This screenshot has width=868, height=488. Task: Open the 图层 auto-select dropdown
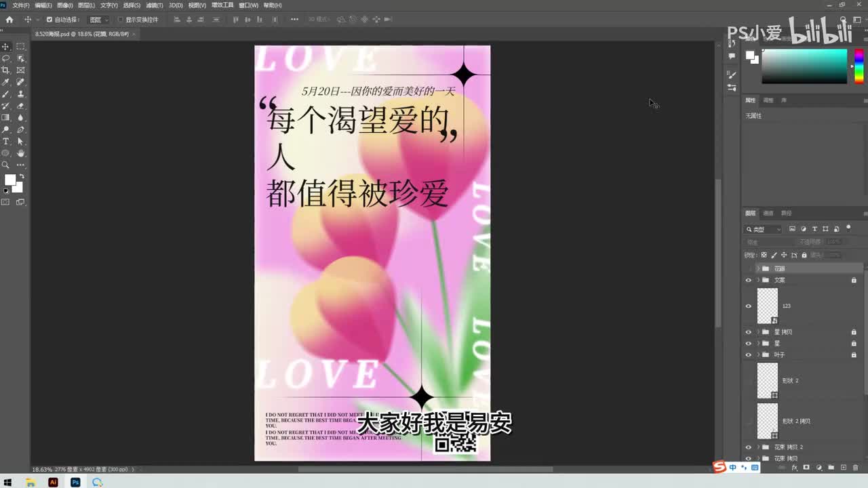98,20
